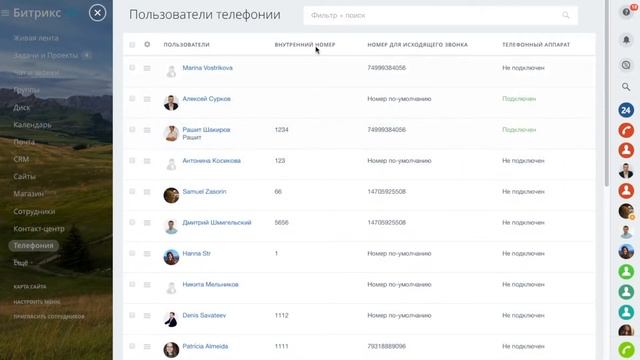Open the Marina Vostrikova profile link
640x360 pixels.
click(x=207, y=68)
